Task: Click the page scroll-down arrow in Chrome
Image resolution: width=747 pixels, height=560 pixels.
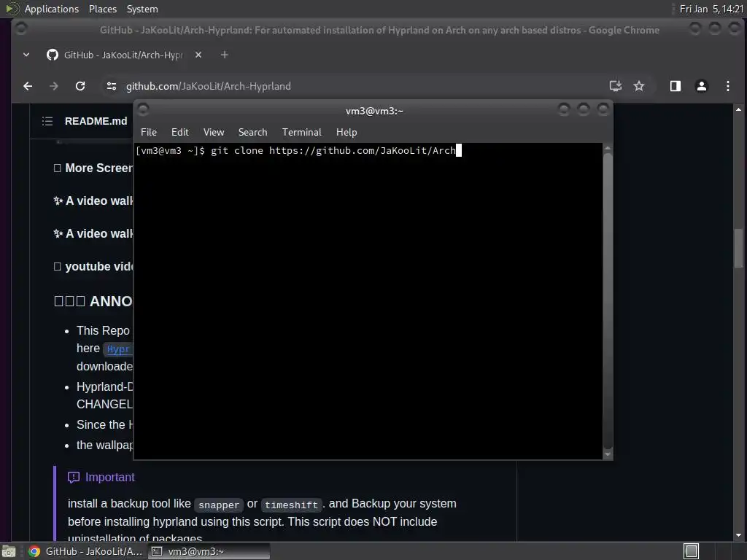Action: point(738,534)
